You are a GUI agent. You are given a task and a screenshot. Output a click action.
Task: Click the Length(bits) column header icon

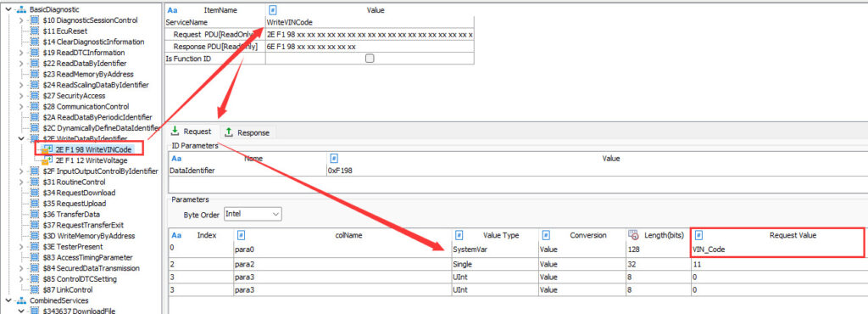(634, 235)
